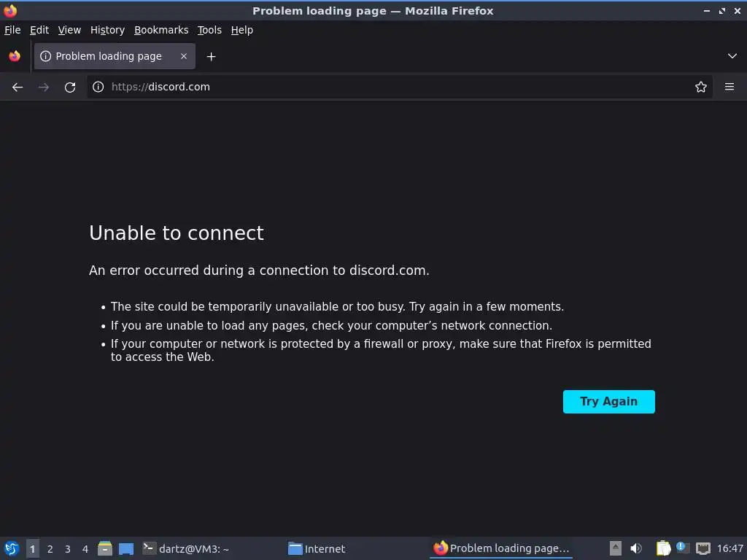Open the Firefox hamburger application menu

[729, 87]
